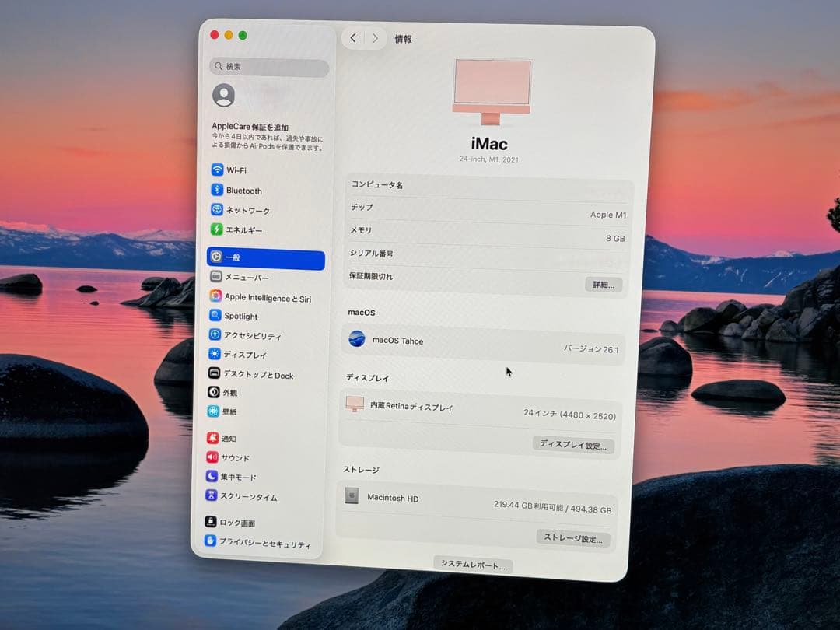Viewport: 840px width, 630px height.
Task: Open エネルギー (Energy) settings
Action: point(216,230)
